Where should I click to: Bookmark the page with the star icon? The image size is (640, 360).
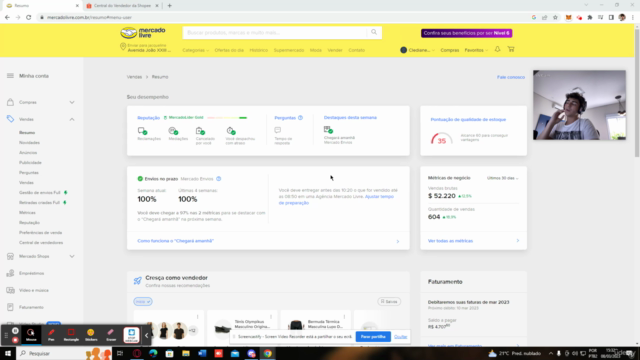coord(555,18)
